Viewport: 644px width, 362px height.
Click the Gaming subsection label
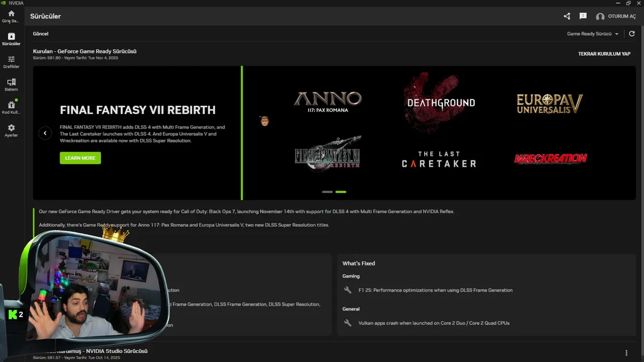[351, 276]
